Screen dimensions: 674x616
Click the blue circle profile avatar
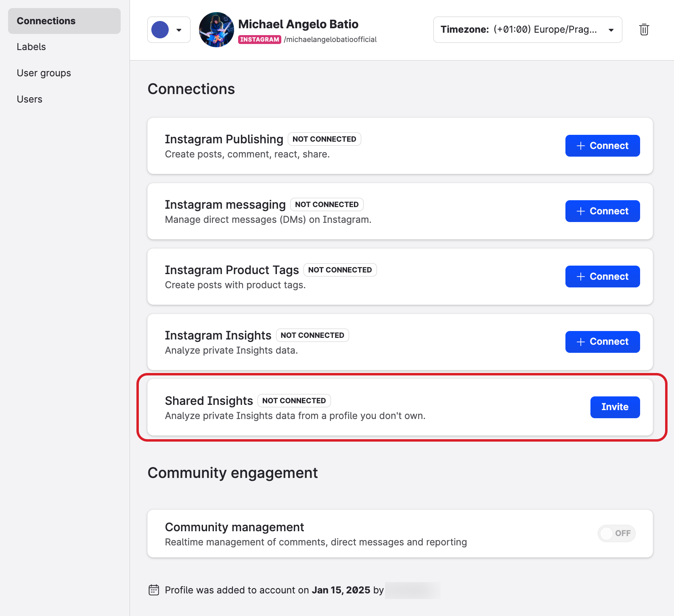coord(160,29)
